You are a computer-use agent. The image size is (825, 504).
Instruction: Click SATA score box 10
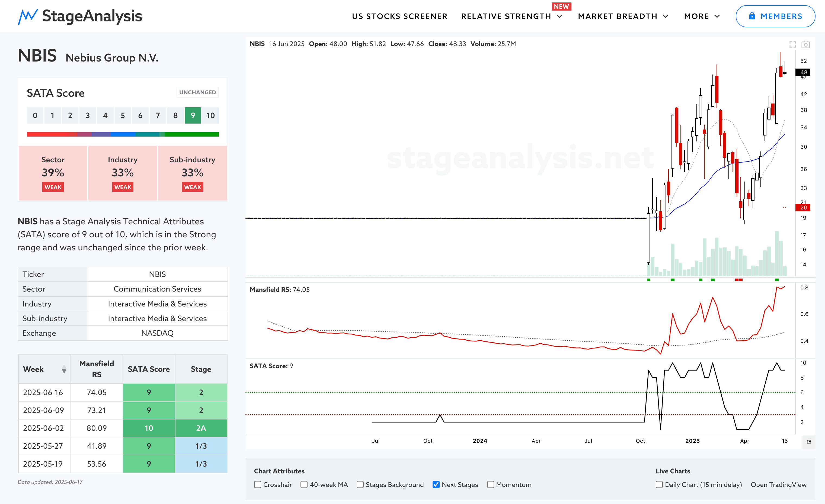210,115
